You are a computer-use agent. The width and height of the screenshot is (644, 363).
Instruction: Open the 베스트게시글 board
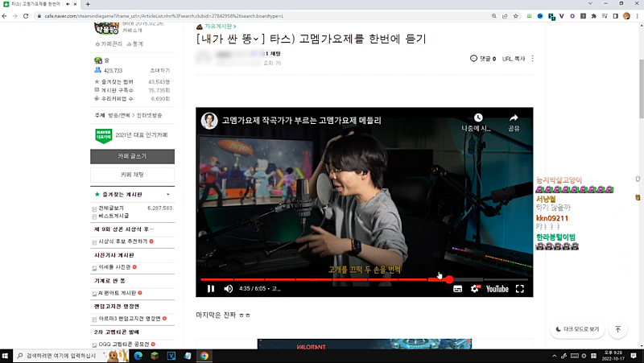pos(114,216)
